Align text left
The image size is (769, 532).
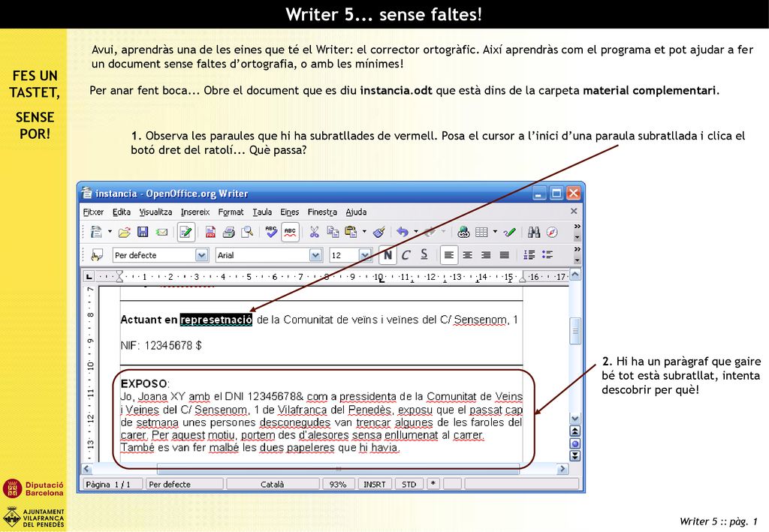click(x=449, y=254)
